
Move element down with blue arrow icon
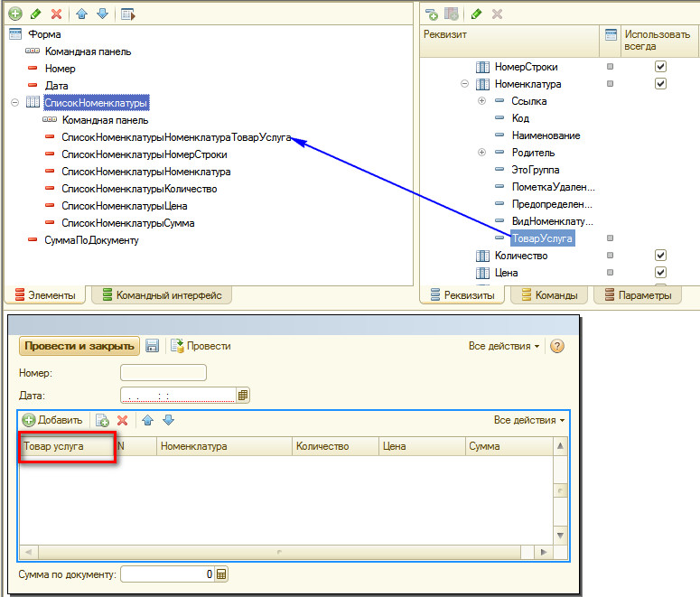[103, 14]
